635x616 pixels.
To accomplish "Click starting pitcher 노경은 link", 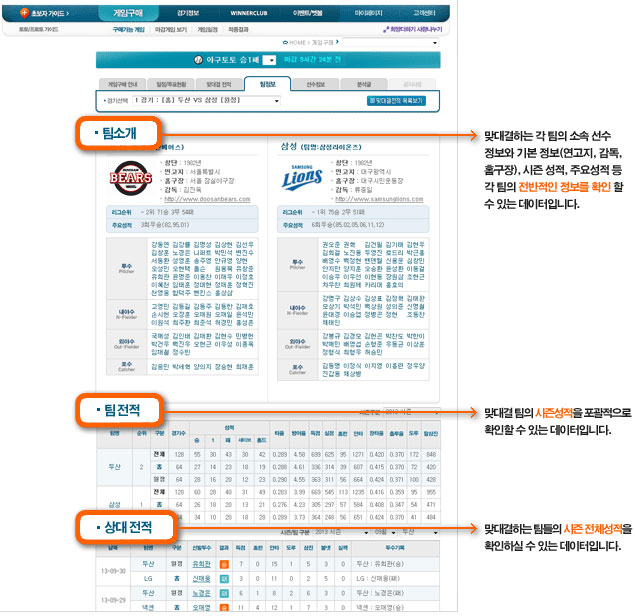I will click(201, 593).
